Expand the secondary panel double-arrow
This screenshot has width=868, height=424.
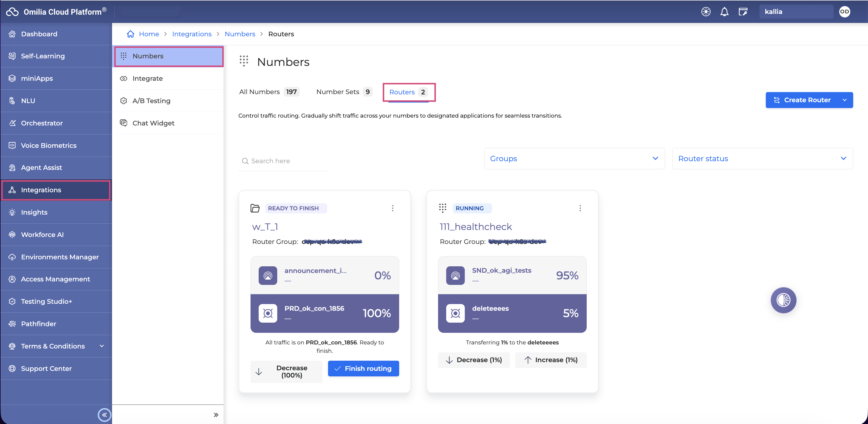tap(216, 415)
